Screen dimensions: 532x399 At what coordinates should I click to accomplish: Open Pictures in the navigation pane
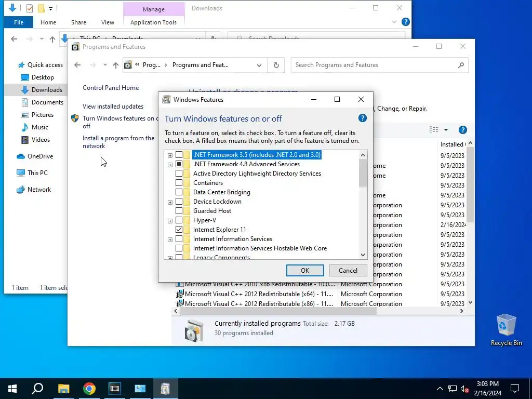click(x=37, y=115)
